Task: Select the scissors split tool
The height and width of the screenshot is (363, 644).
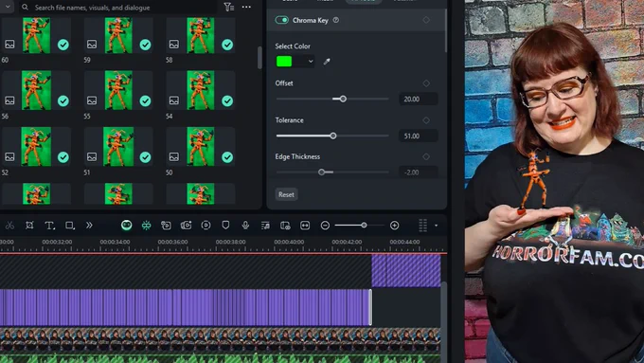Action: coord(9,226)
